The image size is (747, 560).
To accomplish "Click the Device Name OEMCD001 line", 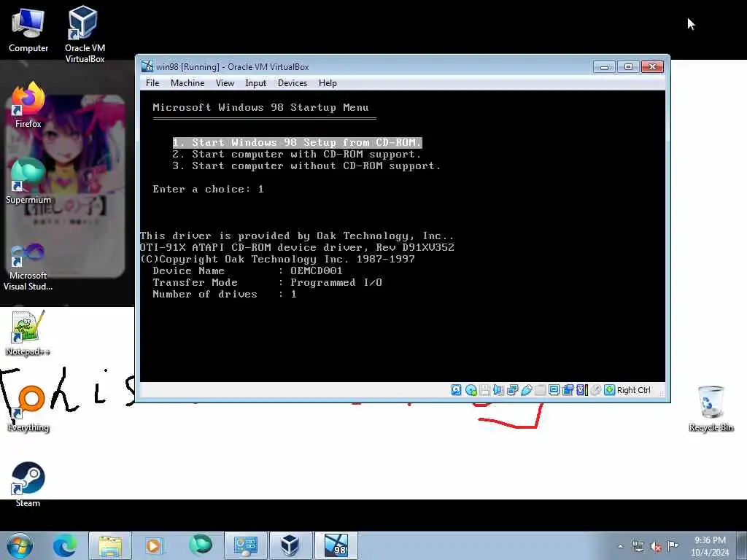I will tap(248, 271).
